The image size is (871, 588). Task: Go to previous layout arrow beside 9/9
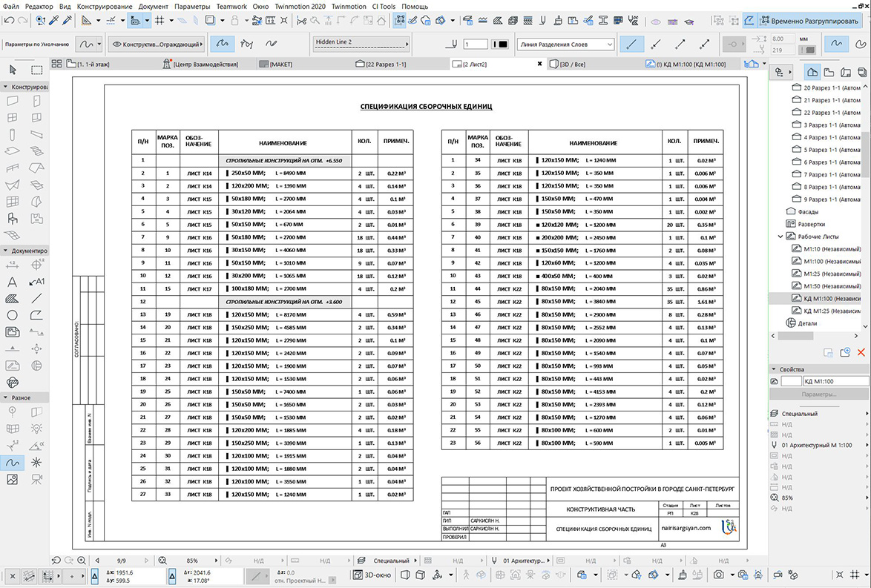97,561
